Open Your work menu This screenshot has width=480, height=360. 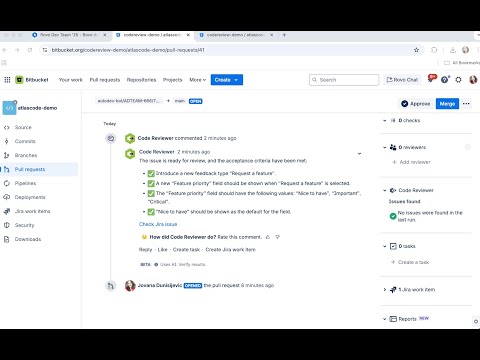tap(71, 80)
